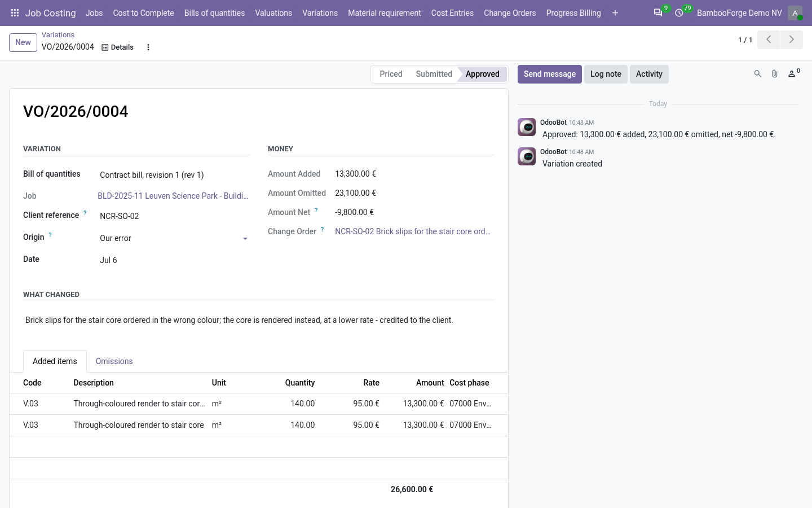Expand the Origin dropdown
812x508 pixels.
(x=245, y=239)
